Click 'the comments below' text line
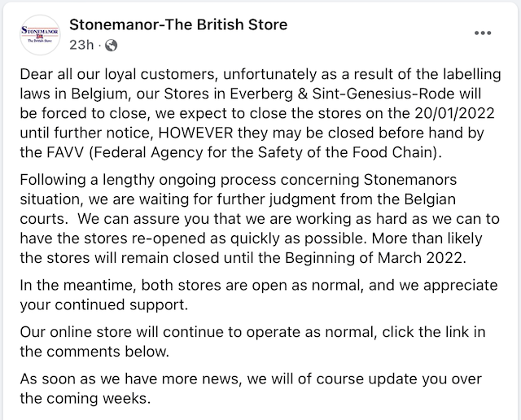Screen dimensions: 521x420 [94, 352]
